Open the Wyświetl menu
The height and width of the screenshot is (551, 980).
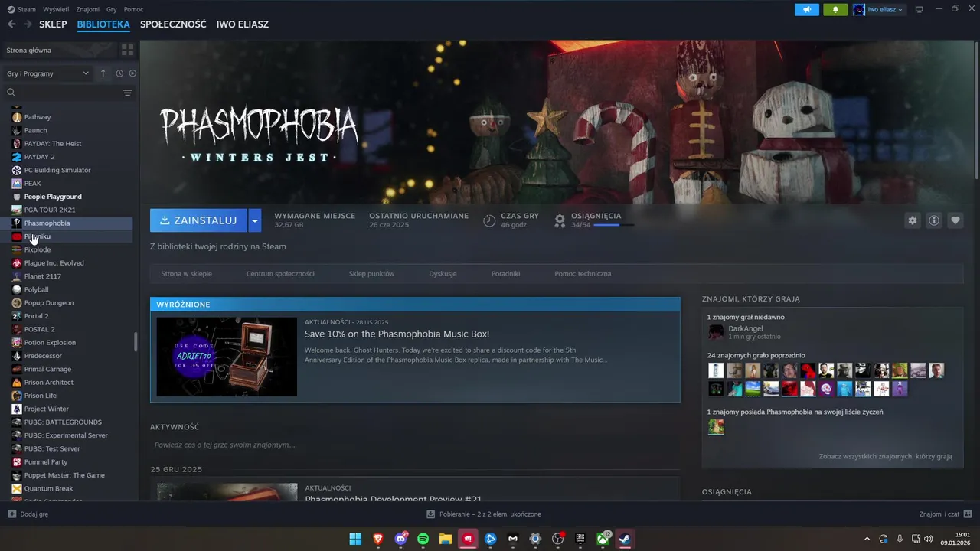point(56,9)
